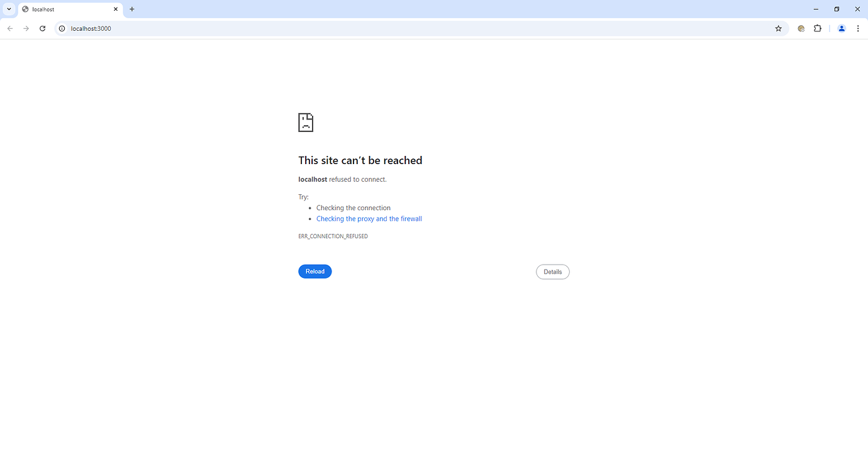Open the checking proxy and firewall link

(x=369, y=218)
